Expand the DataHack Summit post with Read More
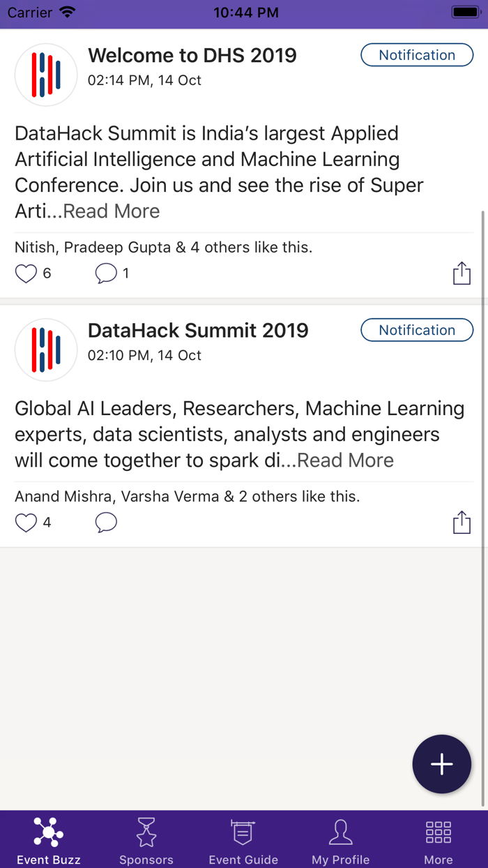Image resolution: width=488 pixels, height=868 pixels. [345, 460]
